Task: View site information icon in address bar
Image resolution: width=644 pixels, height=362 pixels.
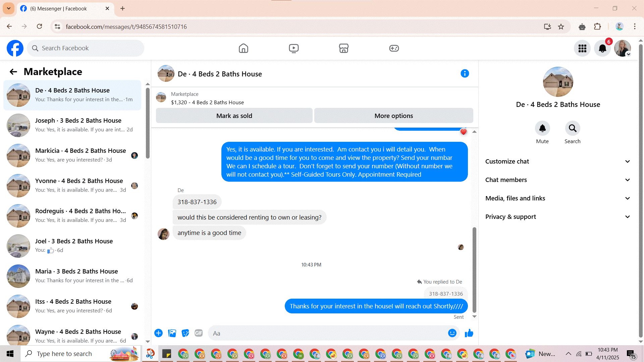Action: [57, 27]
